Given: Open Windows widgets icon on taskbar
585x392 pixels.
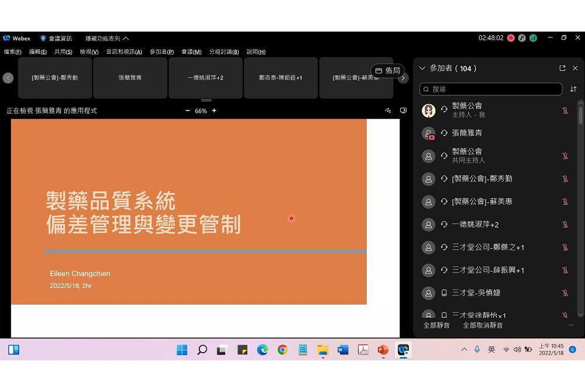Looking at the screenshot, I should 14,350.
